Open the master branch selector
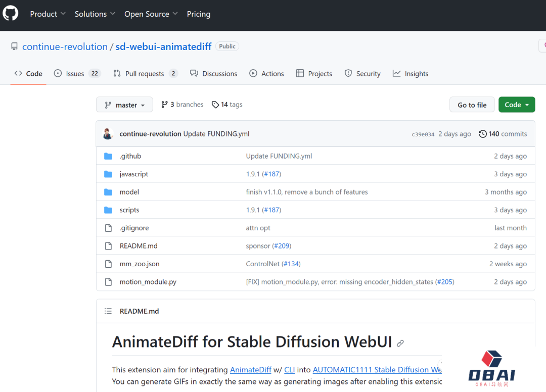This screenshot has height=392, width=546. pos(124,105)
